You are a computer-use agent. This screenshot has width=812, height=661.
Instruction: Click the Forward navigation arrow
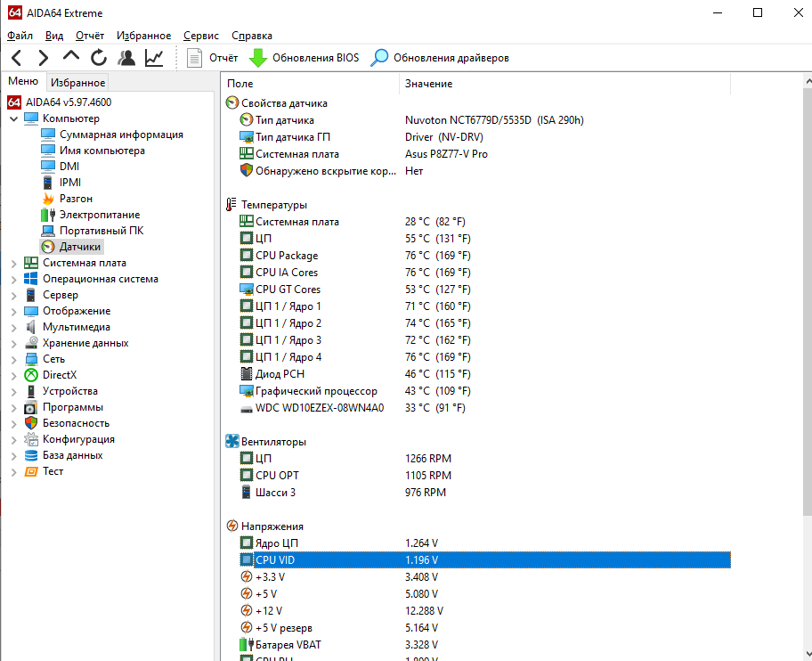click(x=44, y=58)
